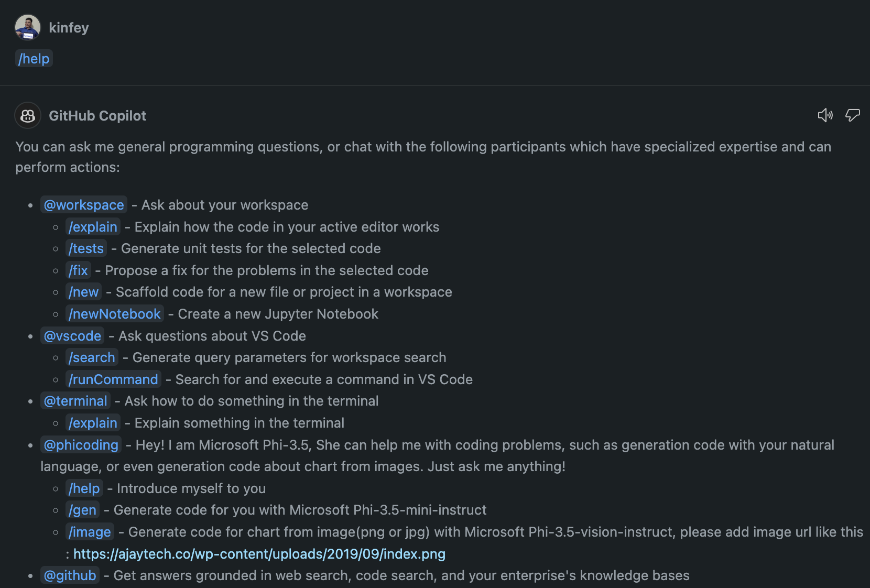Click the /newNotebook command
Screen dimensions: 870x588
[x=115, y=314]
